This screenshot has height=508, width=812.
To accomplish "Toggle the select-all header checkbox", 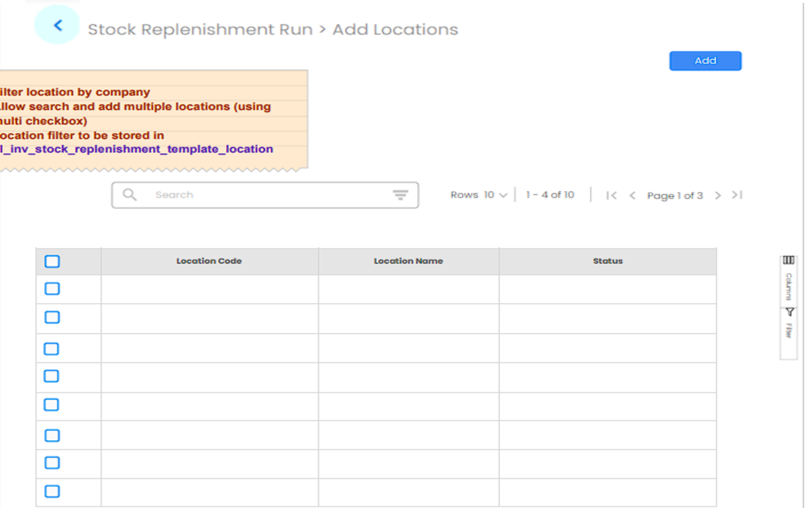I will (52, 261).
